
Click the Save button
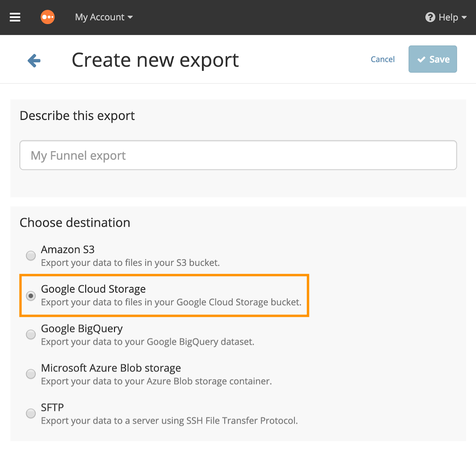coord(433,59)
